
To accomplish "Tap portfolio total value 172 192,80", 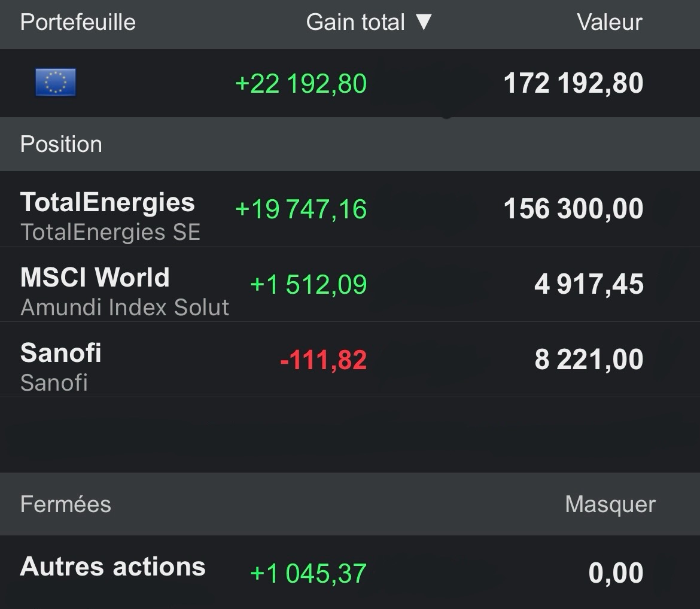I will (573, 83).
